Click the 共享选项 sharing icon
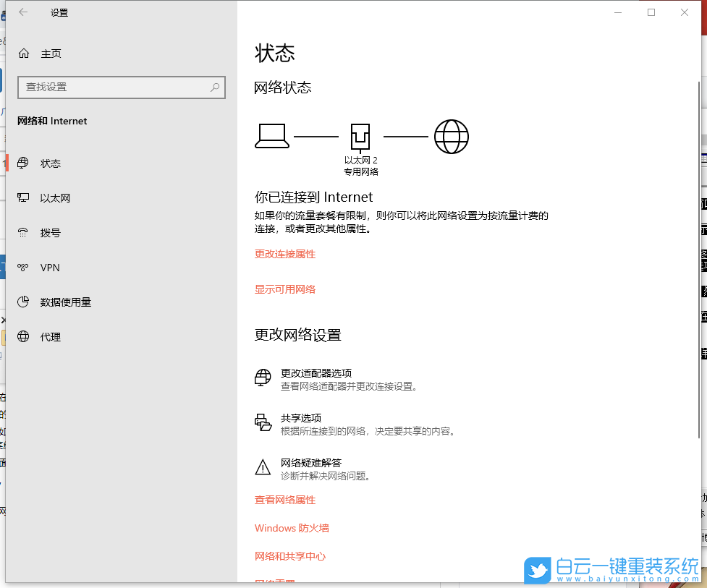 (x=263, y=422)
